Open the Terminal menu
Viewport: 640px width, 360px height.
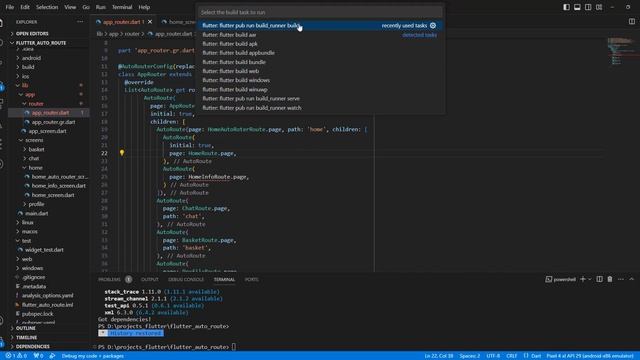point(122,7)
